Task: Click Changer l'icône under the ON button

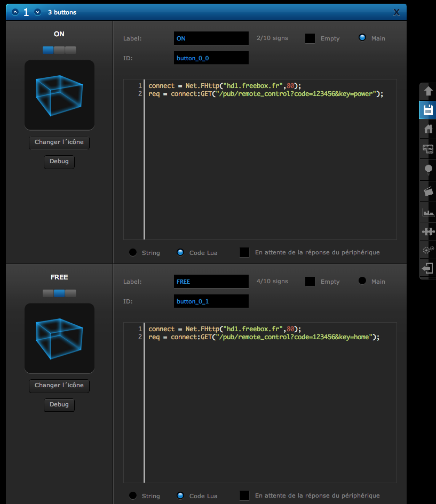Action: (x=59, y=142)
